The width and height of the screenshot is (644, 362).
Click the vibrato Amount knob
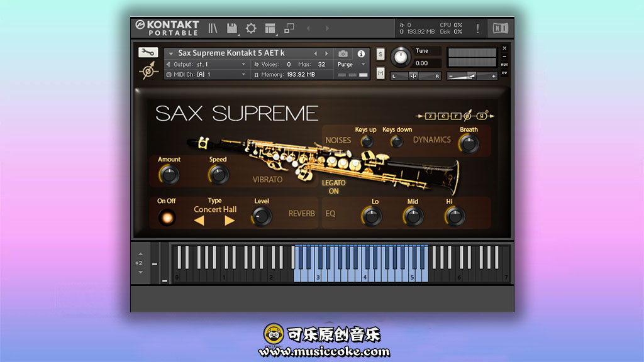coord(169,175)
